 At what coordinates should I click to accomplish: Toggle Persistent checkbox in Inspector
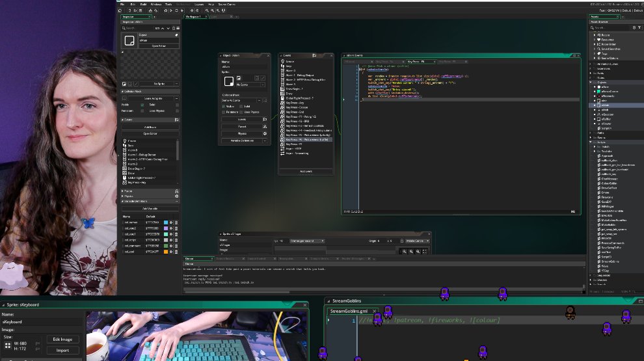tap(142, 111)
